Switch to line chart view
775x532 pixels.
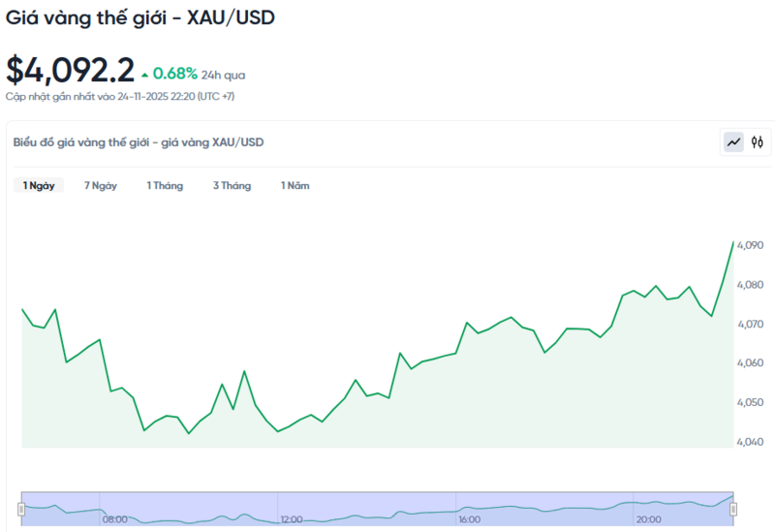coord(733,142)
